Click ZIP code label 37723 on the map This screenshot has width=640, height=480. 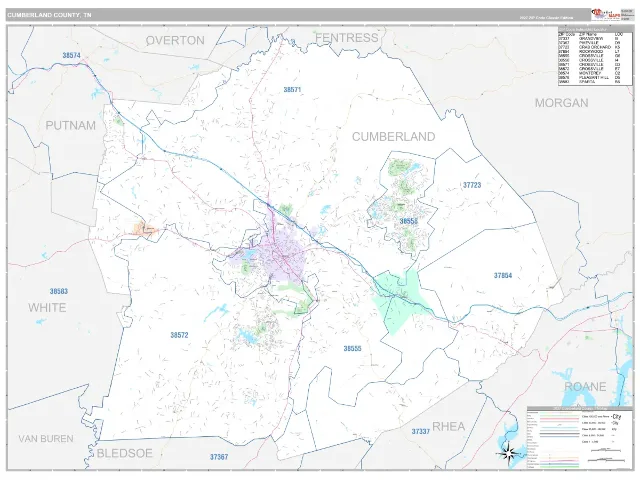coord(472,185)
